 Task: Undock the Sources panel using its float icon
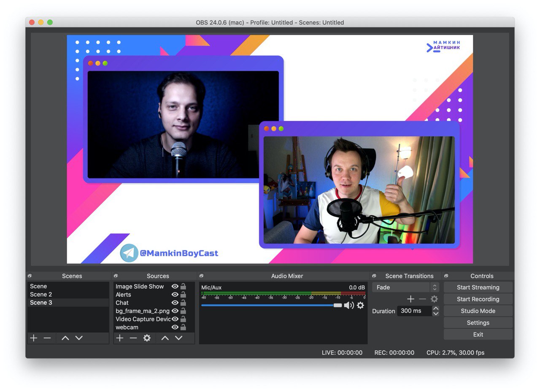coord(116,276)
